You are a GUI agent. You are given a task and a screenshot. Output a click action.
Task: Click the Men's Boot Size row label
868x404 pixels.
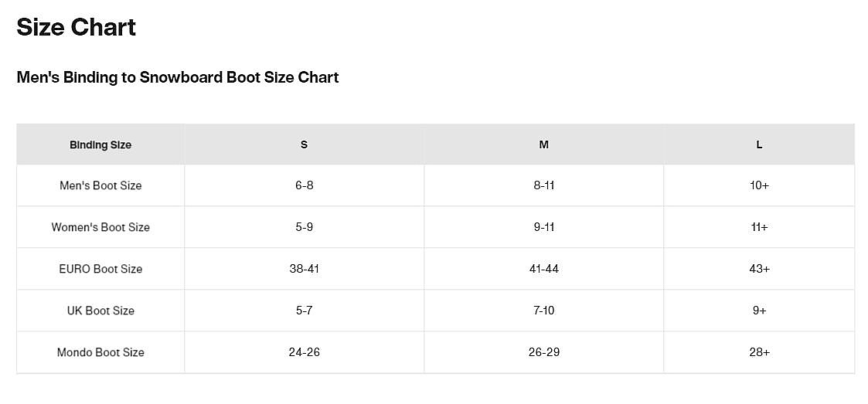[100, 185]
